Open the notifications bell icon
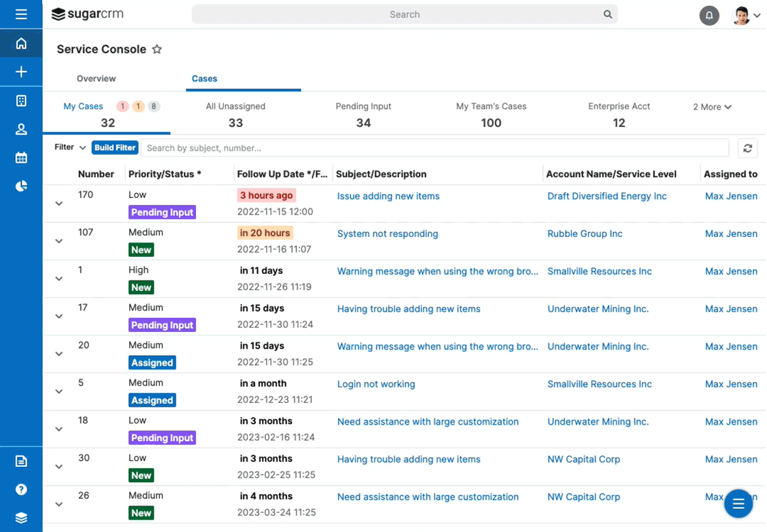 click(x=709, y=15)
